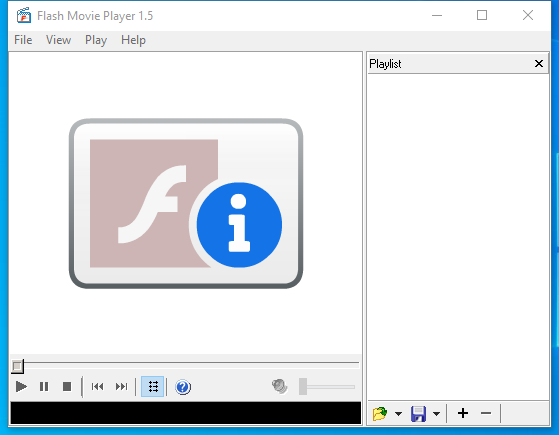Open the Play menu
Viewport: 559px width, 435px height.
point(96,40)
